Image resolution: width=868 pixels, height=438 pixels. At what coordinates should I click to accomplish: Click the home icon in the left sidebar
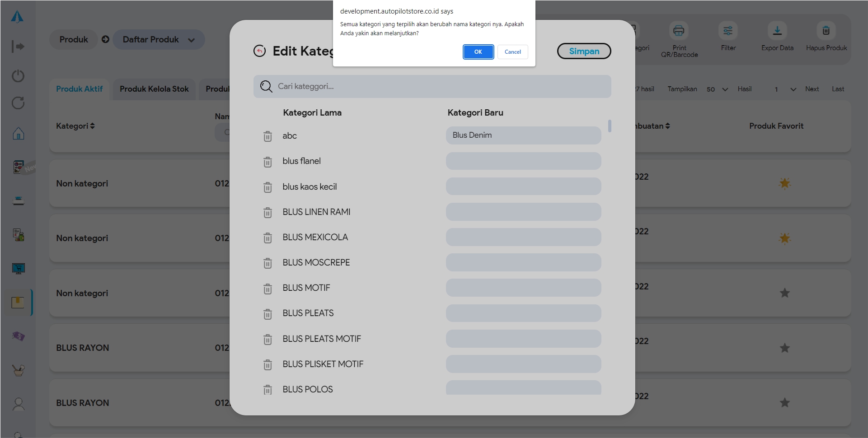18,134
